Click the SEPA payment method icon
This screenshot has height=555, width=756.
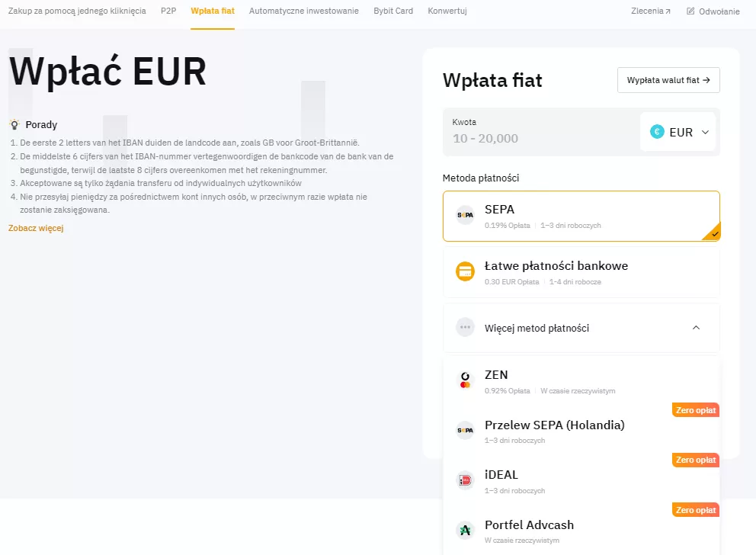pyautogui.click(x=465, y=214)
